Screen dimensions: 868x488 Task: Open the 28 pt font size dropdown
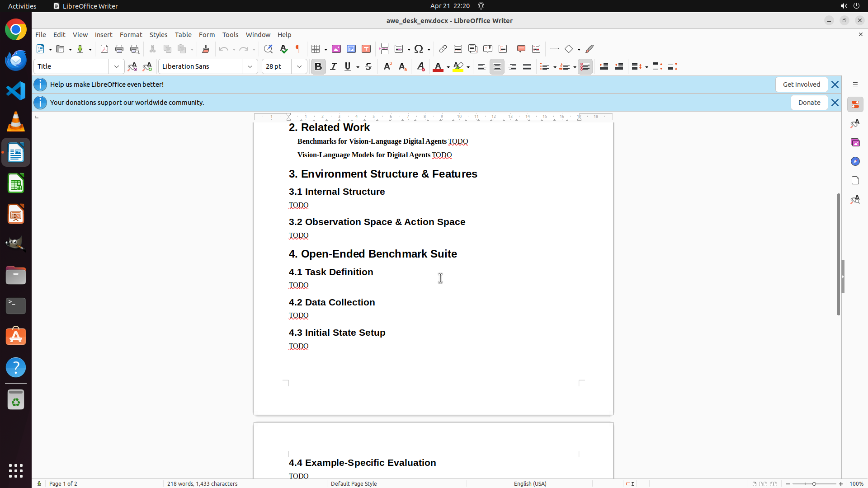[299, 66]
